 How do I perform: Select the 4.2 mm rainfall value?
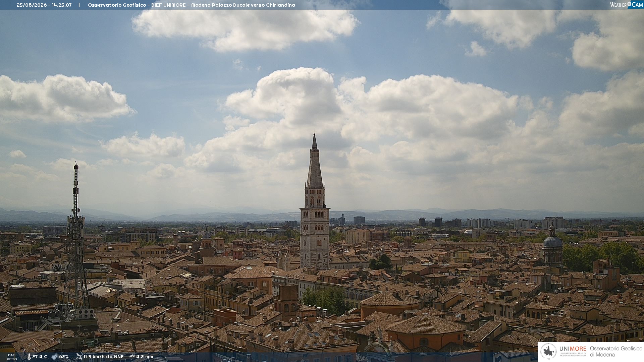coord(145,357)
